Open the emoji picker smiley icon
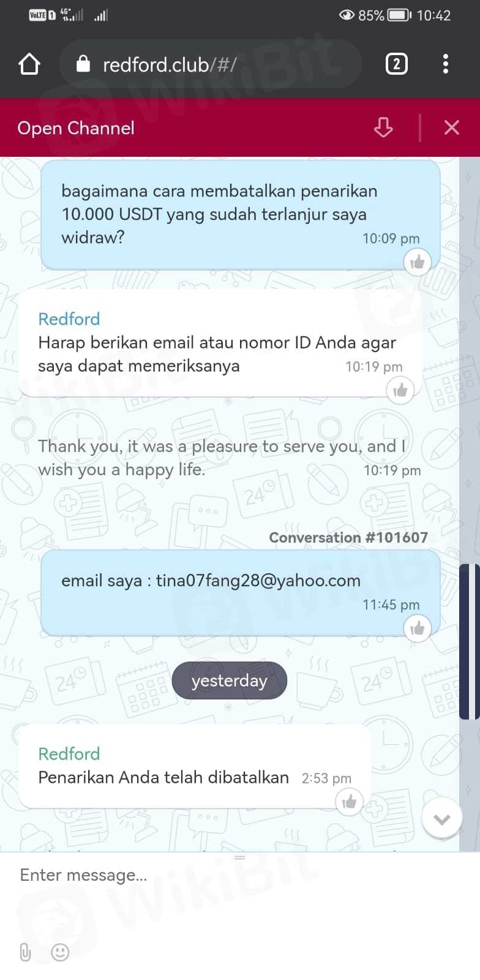 pos(60,952)
